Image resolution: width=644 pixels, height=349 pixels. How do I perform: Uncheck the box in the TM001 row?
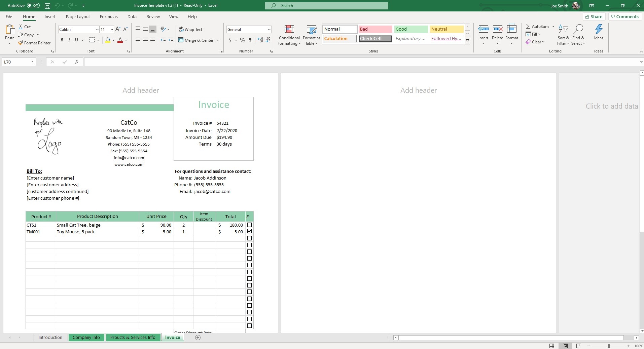(x=249, y=231)
